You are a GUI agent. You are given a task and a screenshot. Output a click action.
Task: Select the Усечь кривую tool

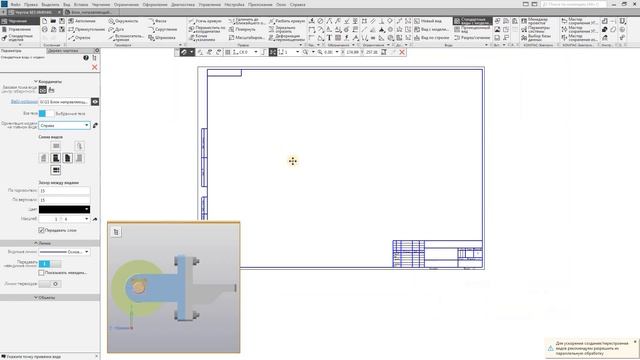point(205,21)
